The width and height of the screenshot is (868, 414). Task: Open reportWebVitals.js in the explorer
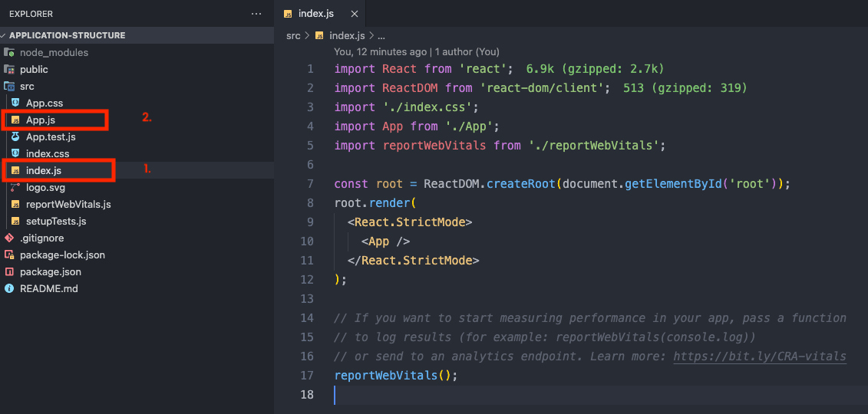point(68,205)
